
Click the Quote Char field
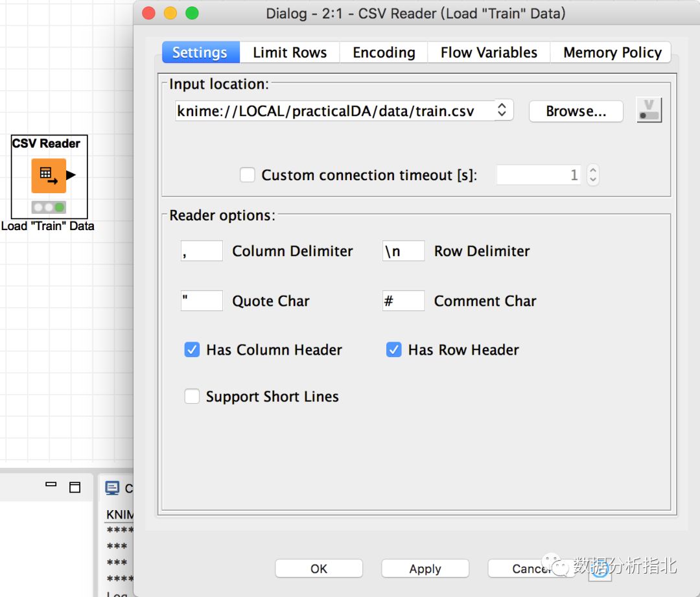[x=202, y=301]
